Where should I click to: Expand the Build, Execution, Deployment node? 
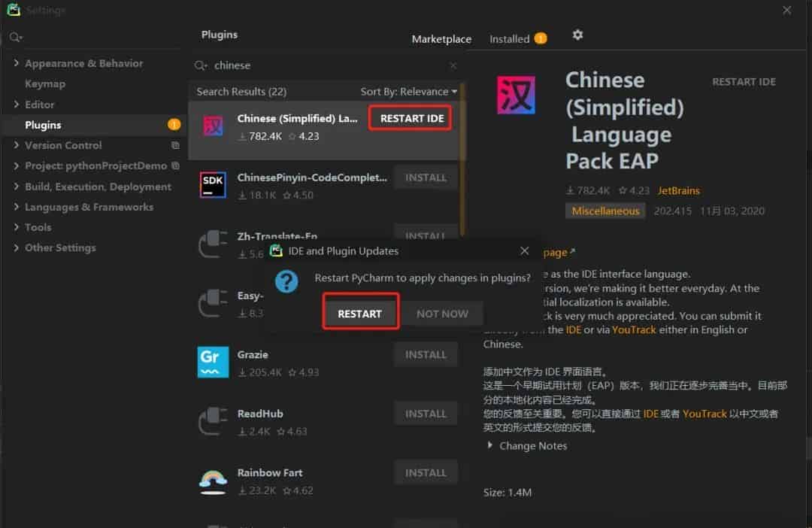17,187
